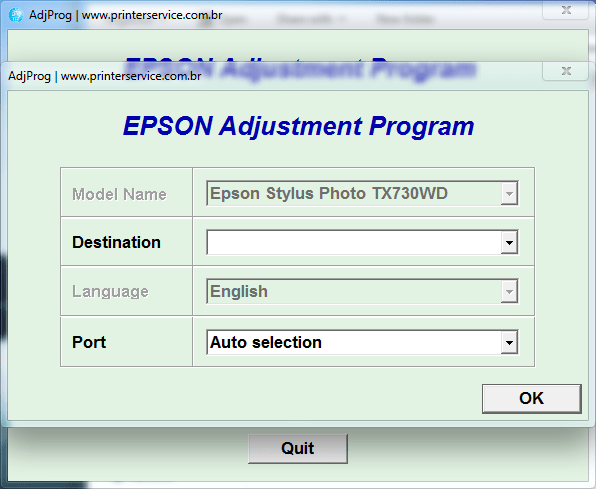596x489 pixels.
Task: Click the Port label
Action: [x=89, y=342]
